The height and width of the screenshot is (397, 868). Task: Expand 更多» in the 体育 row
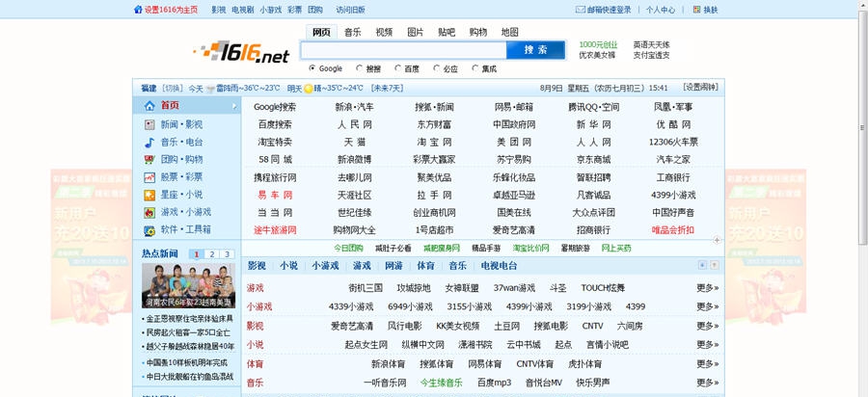(x=708, y=364)
